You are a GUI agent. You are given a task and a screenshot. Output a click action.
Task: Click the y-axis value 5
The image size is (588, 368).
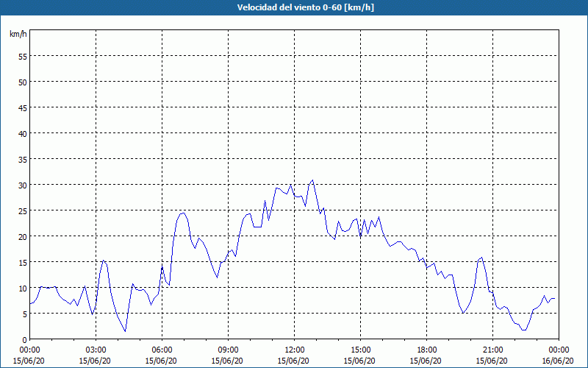[25, 314]
